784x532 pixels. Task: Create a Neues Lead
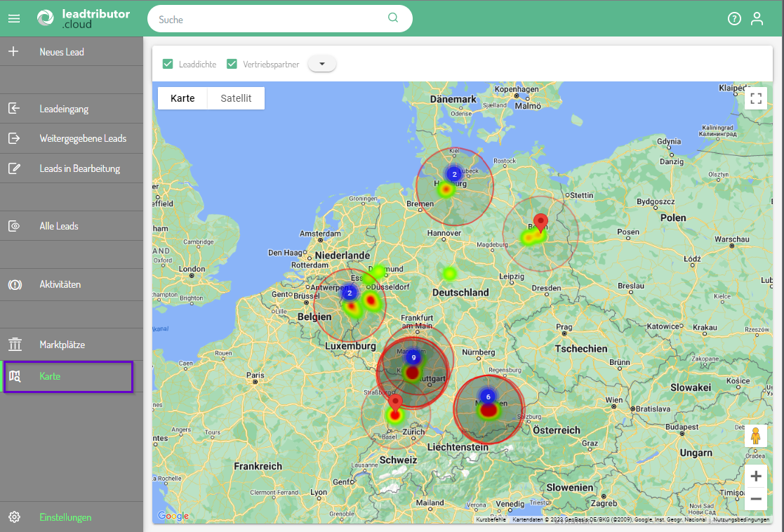tap(62, 52)
